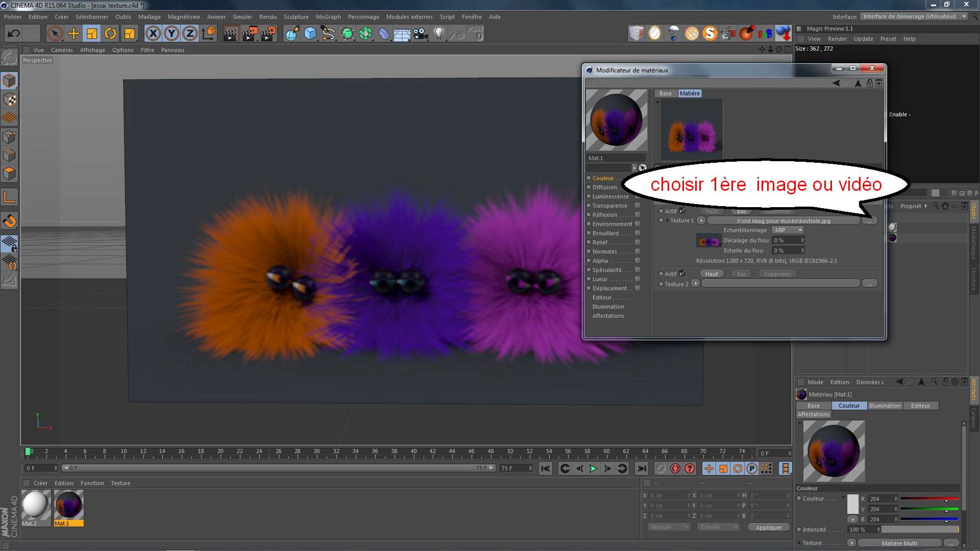The width and height of the screenshot is (980, 551).
Task: Select the live selection cursor tool
Action: click(55, 34)
